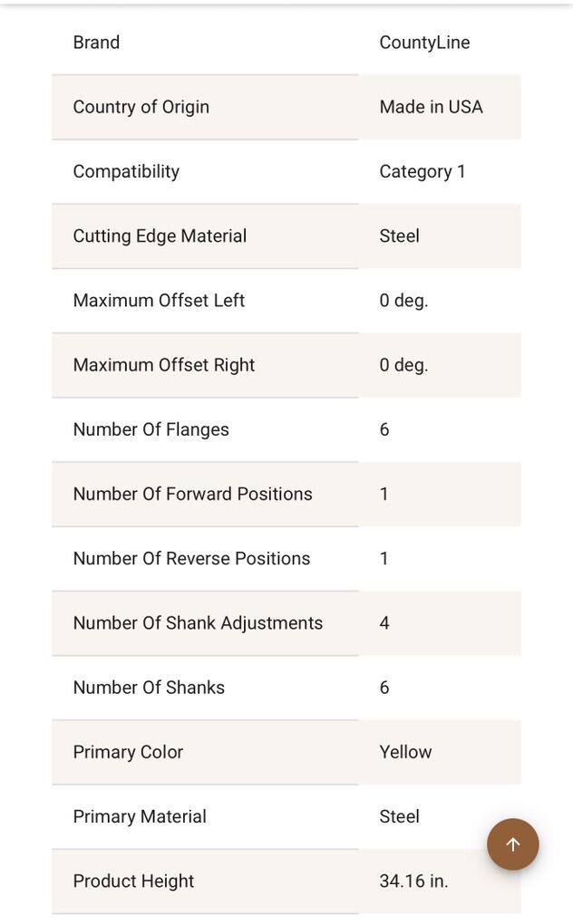This screenshot has height=924, width=573.
Task: Select the Primary Material label
Action: pos(140,816)
